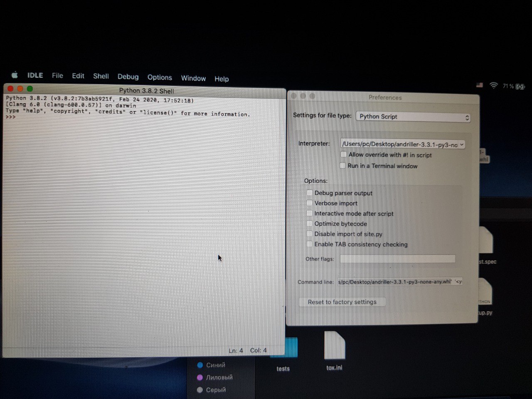The width and height of the screenshot is (532, 399).
Task: Select the tox.ini file icon
Action: click(335, 345)
